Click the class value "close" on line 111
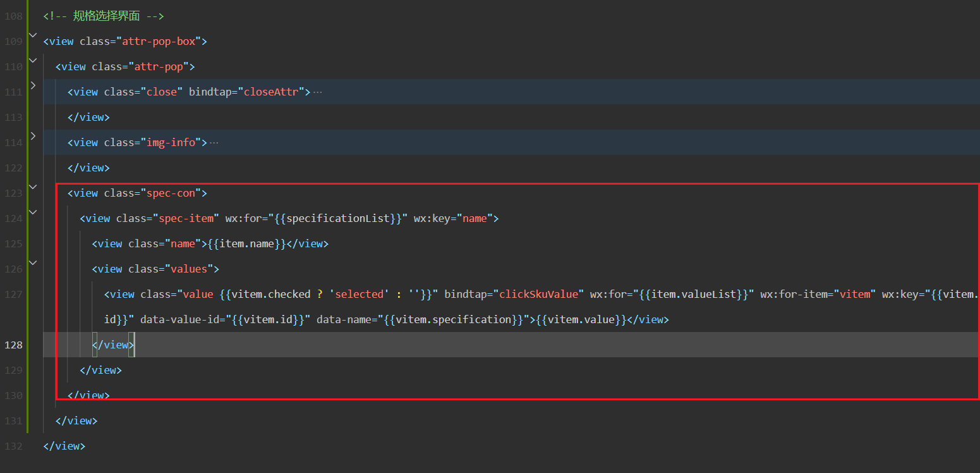 point(161,92)
